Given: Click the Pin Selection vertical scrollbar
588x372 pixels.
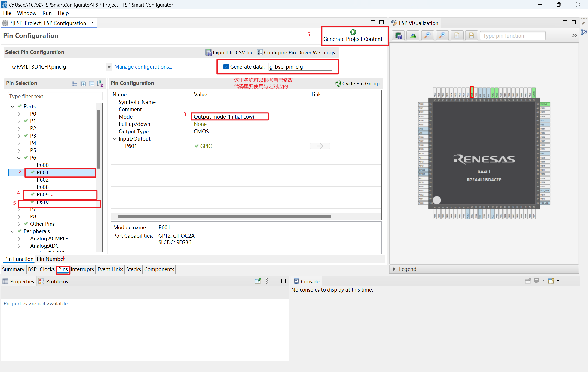Looking at the screenshot, I should [x=99, y=139].
